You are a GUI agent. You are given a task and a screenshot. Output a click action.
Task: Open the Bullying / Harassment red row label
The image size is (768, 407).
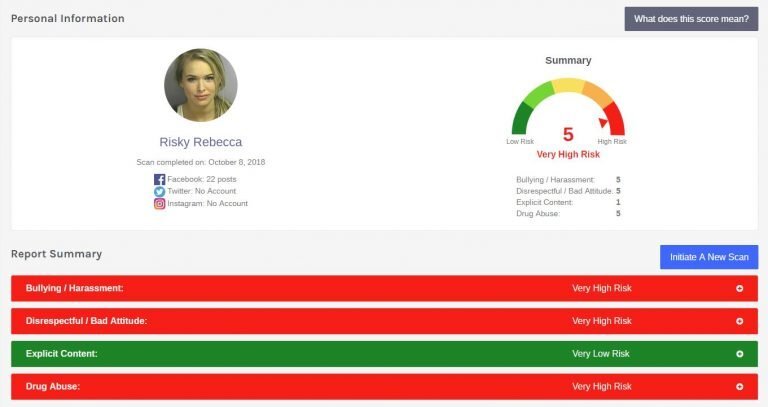74,288
